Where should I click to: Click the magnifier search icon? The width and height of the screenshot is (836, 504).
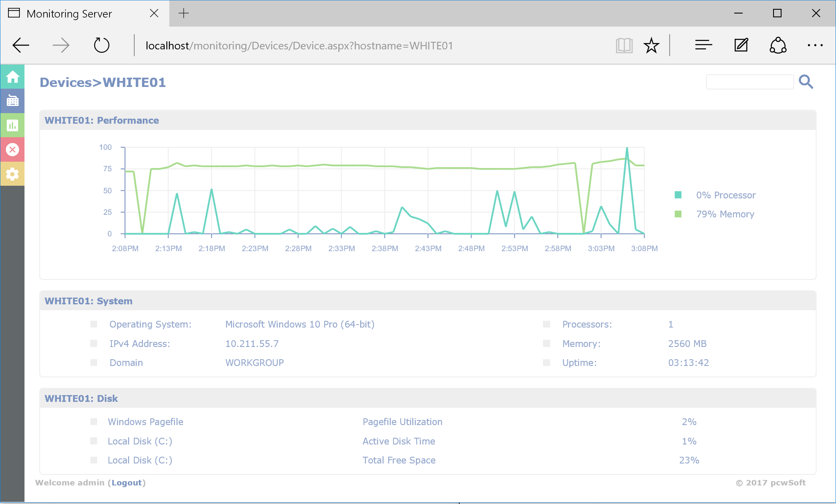[806, 81]
